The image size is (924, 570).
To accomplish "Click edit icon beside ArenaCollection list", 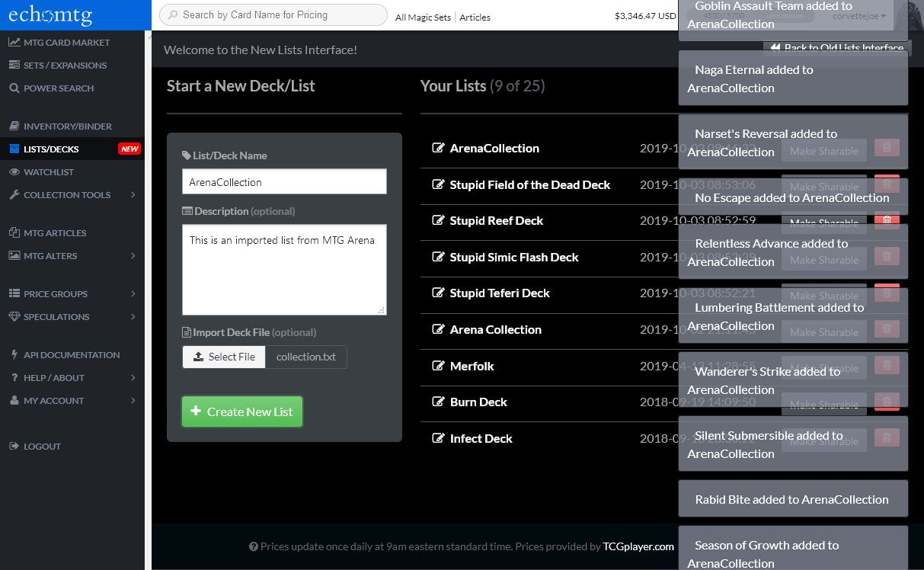I will pos(438,148).
